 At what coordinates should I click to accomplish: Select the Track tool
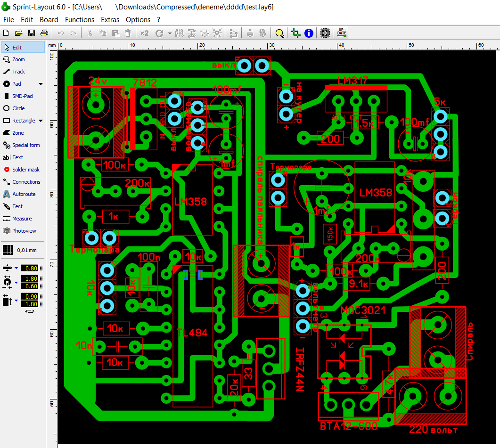[23, 72]
